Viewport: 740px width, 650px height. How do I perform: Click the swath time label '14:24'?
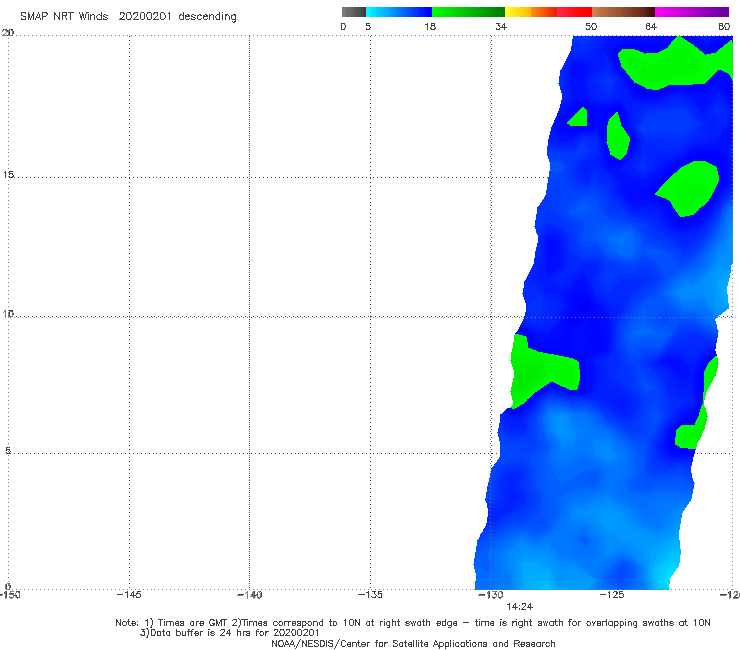click(x=520, y=607)
